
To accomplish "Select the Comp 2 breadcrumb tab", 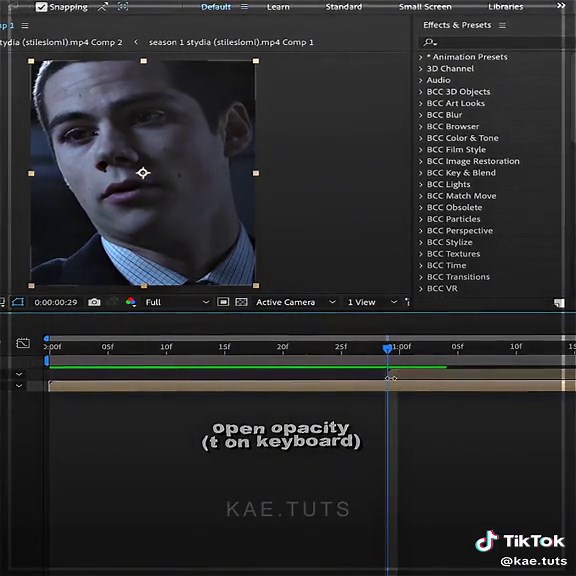I will (x=61, y=42).
